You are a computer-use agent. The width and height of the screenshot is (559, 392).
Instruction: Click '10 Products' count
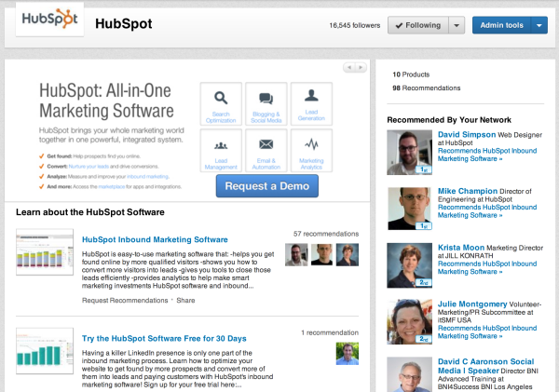point(411,74)
